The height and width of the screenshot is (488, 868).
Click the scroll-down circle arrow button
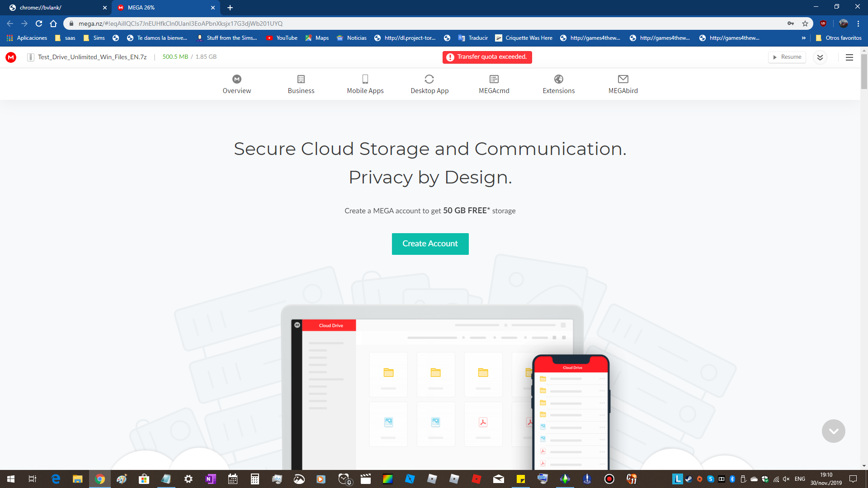point(834,431)
